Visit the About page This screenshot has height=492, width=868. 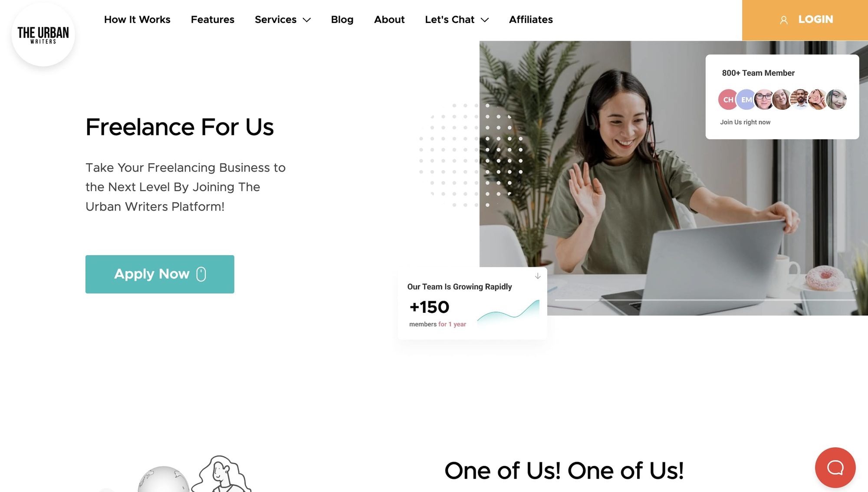[389, 20]
